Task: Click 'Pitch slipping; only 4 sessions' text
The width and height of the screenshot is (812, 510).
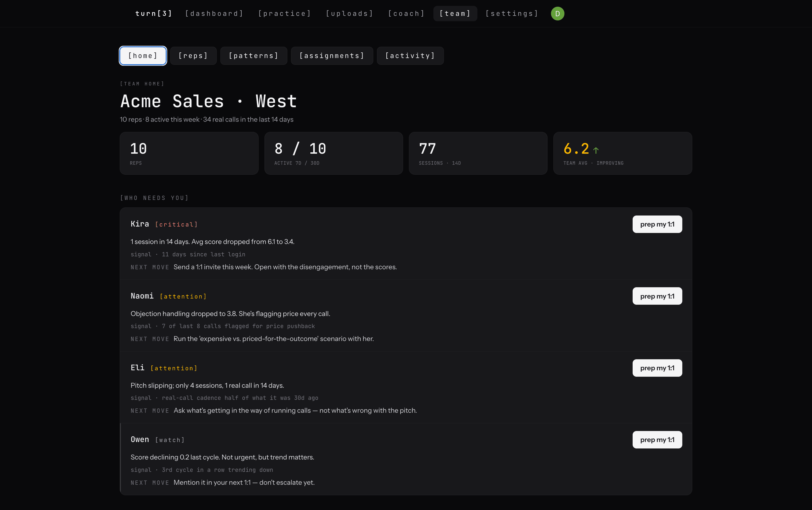Action: tap(207, 386)
